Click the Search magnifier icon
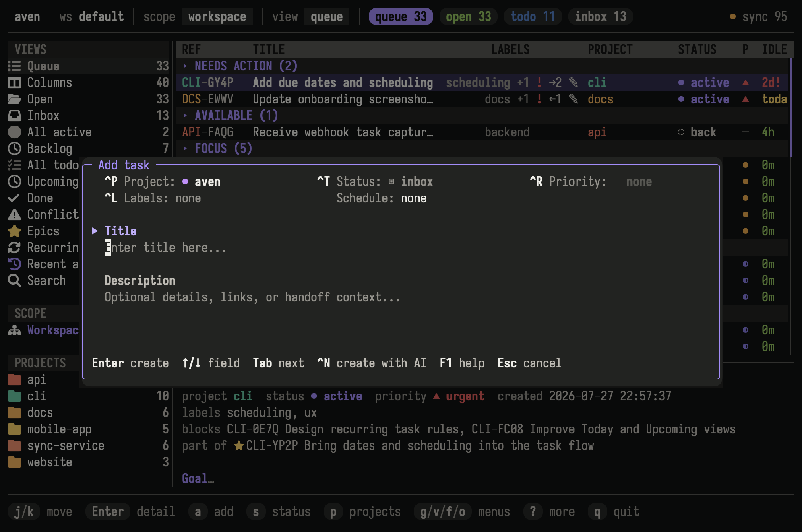The image size is (802, 532). point(14,280)
